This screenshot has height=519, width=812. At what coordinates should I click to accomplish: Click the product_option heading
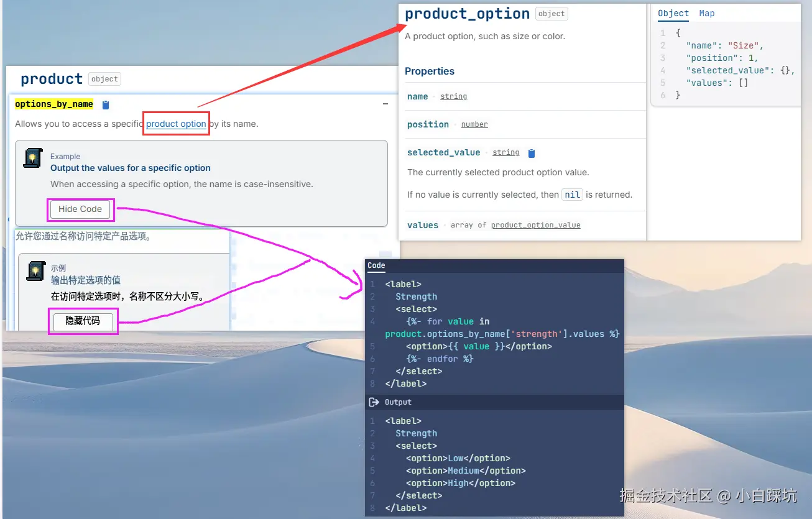[x=468, y=14]
